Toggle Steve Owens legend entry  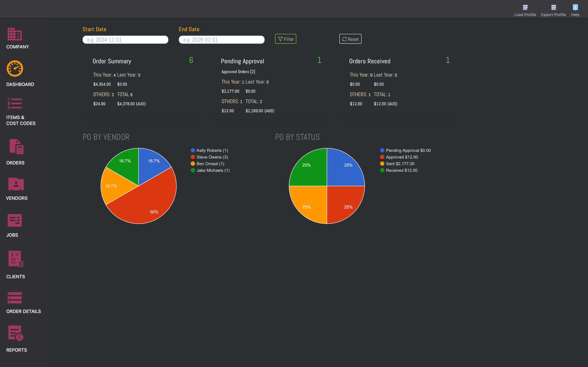pos(212,157)
